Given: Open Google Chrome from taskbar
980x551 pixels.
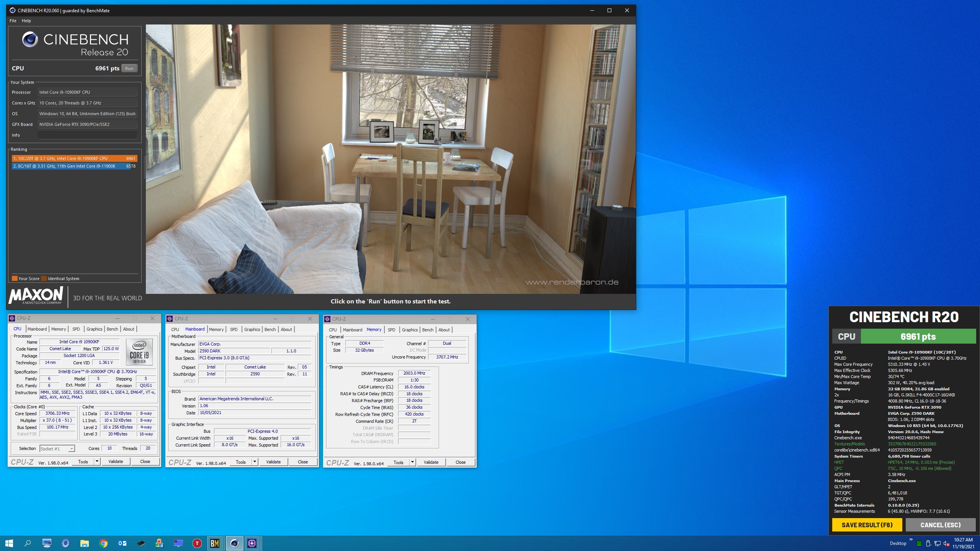Looking at the screenshot, I should (103, 543).
